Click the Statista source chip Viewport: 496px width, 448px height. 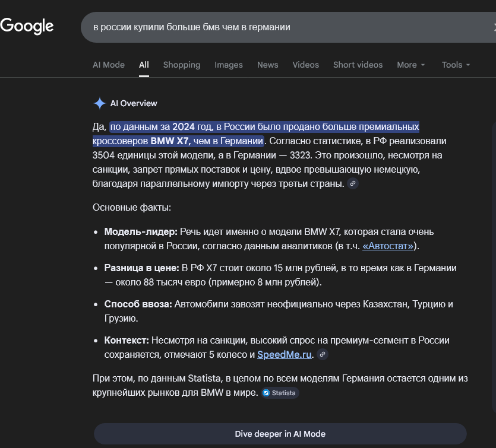(280, 393)
